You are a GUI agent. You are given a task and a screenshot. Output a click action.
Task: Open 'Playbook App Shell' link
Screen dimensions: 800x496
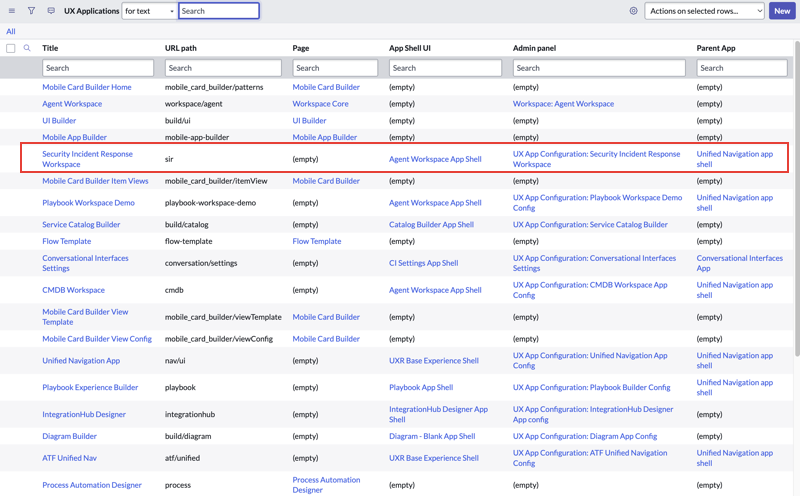point(421,387)
